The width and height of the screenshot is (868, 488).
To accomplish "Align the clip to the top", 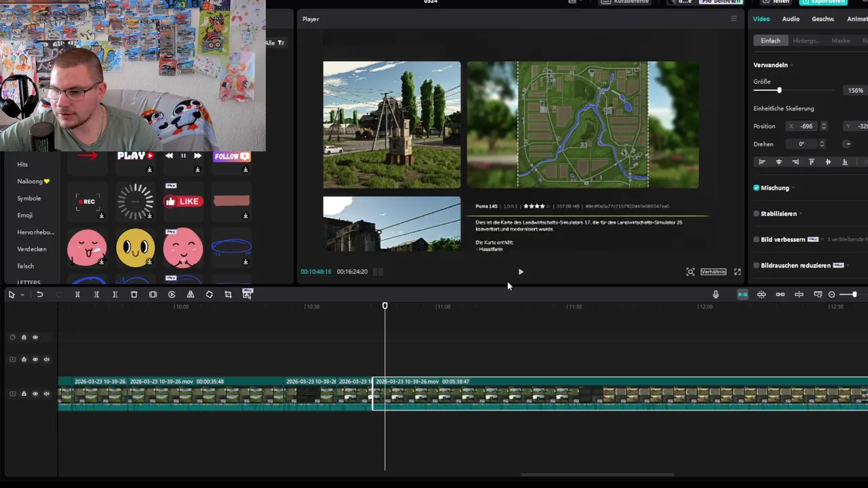I will tap(812, 162).
